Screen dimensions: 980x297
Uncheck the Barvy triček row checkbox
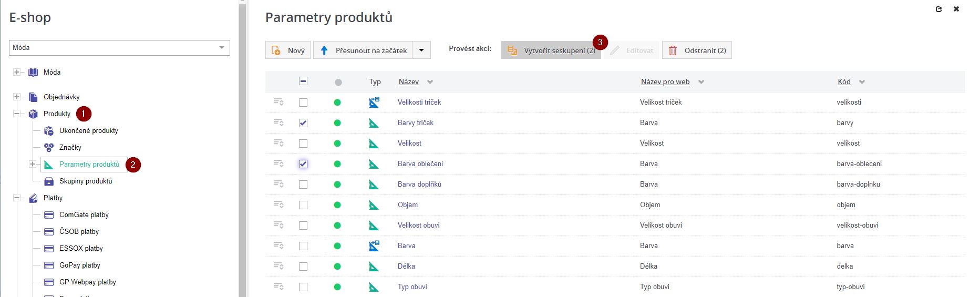pyautogui.click(x=303, y=123)
